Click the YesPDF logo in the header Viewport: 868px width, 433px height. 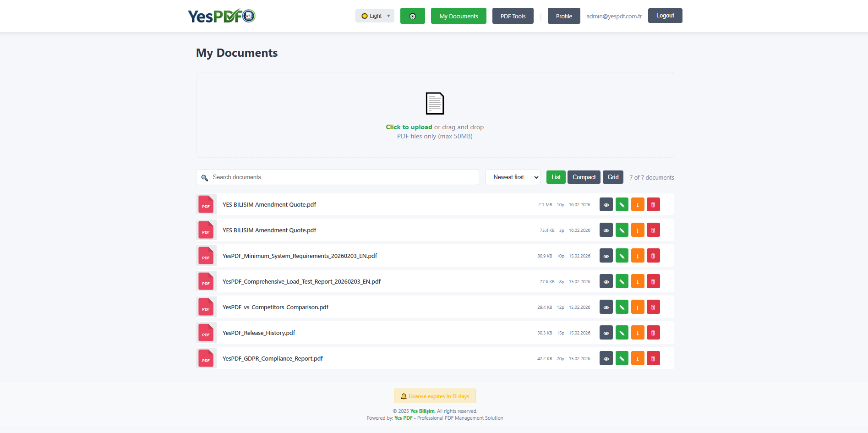(222, 16)
